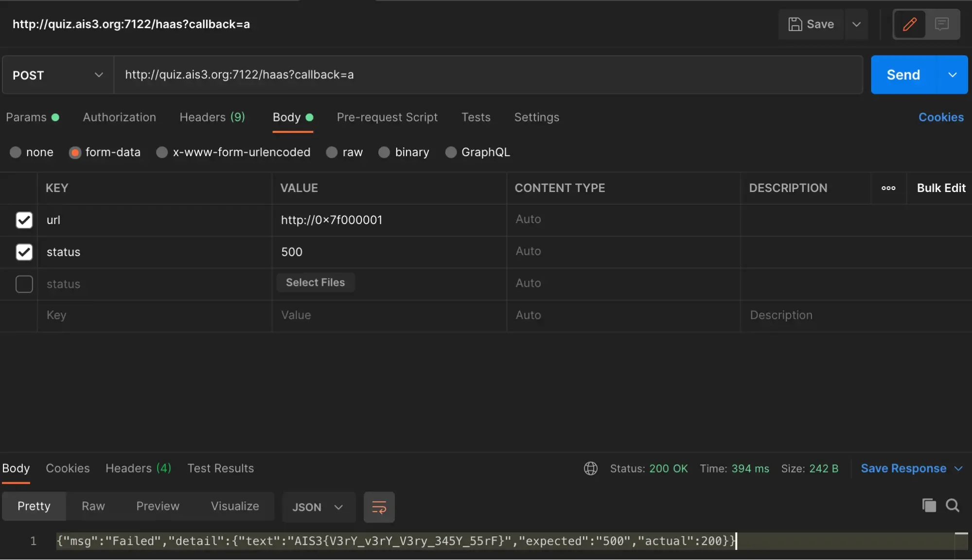Switch to the Headers (9) tab
Image resolution: width=972 pixels, height=560 pixels.
pyautogui.click(x=212, y=117)
